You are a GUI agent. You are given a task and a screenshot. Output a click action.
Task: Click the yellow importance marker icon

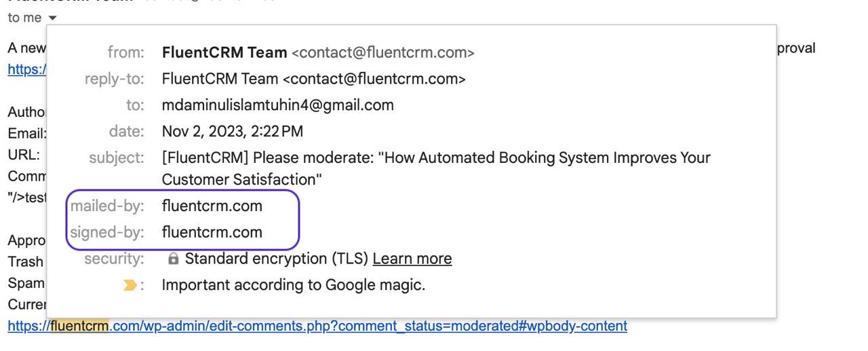(x=130, y=286)
